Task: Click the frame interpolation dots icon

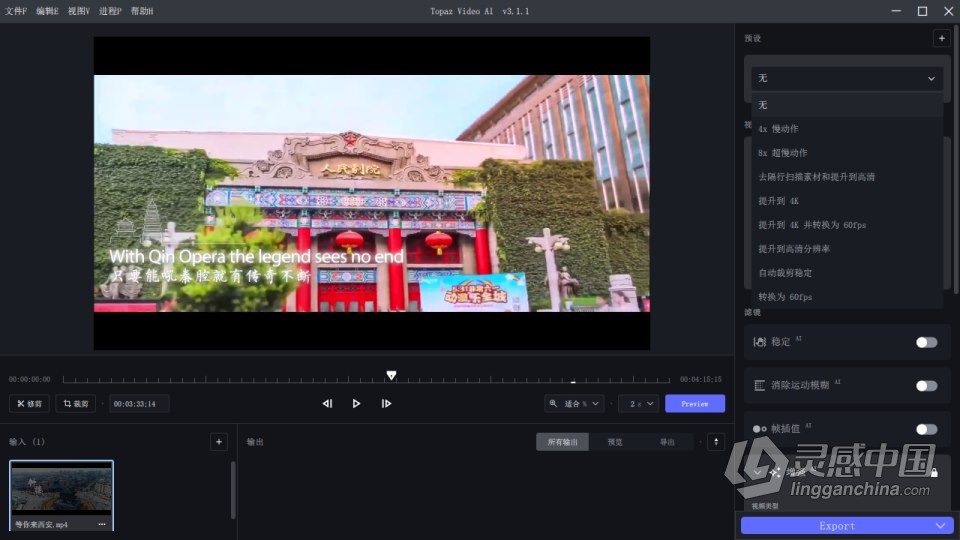Action: click(x=760, y=429)
